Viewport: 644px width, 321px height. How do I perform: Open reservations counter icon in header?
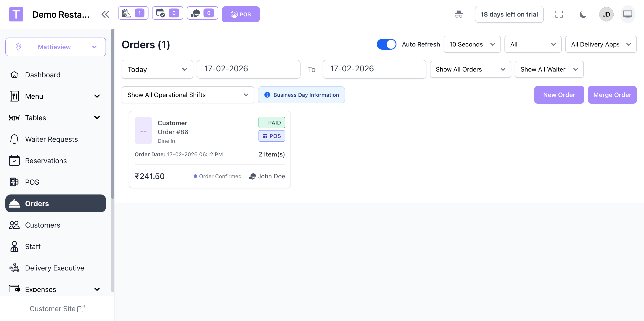(x=167, y=13)
